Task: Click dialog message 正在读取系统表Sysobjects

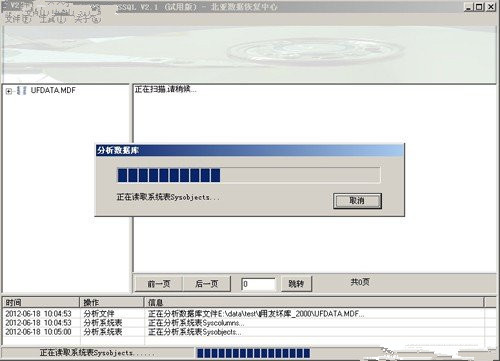Action: pos(168,197)
